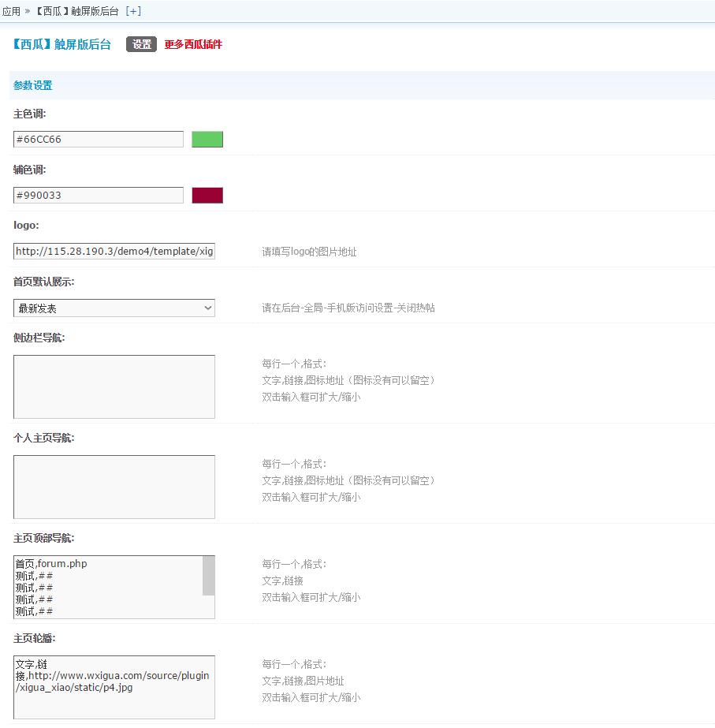Click the 应用 breadcrumb link
Viewport: 715px width, 728px height.
pyautogui.click(x=11, y=11)
